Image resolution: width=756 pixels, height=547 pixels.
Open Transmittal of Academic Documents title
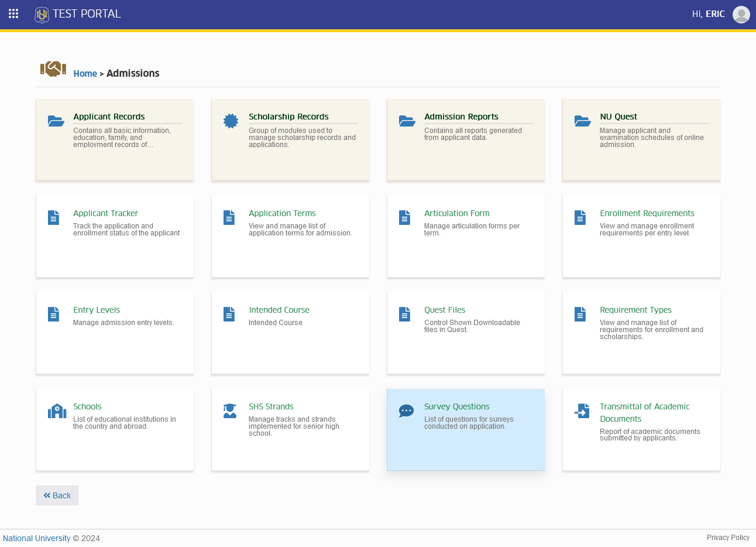tap(644, 412)
